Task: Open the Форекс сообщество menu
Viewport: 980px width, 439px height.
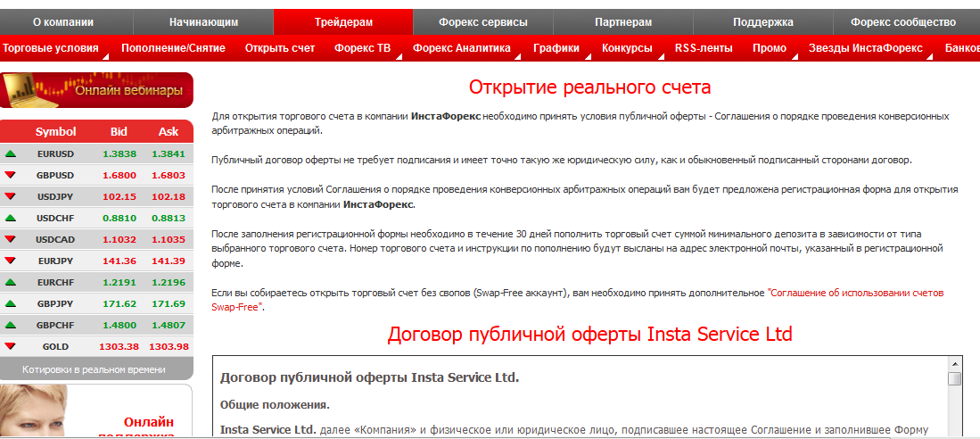Action: point(903,22)
